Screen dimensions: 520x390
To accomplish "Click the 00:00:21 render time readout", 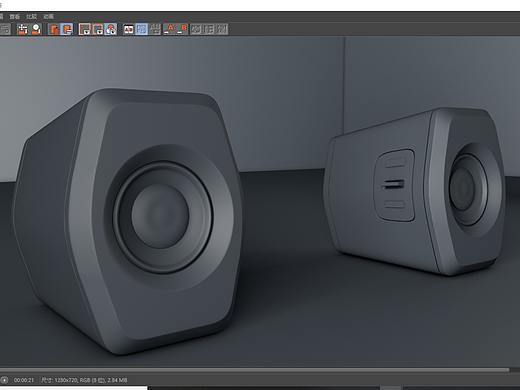I will [x=24, y=380].
